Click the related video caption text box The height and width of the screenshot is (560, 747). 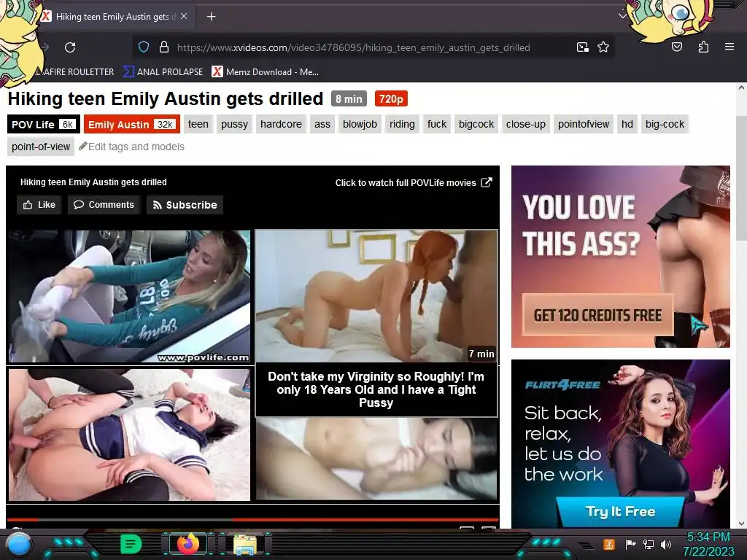376,389
